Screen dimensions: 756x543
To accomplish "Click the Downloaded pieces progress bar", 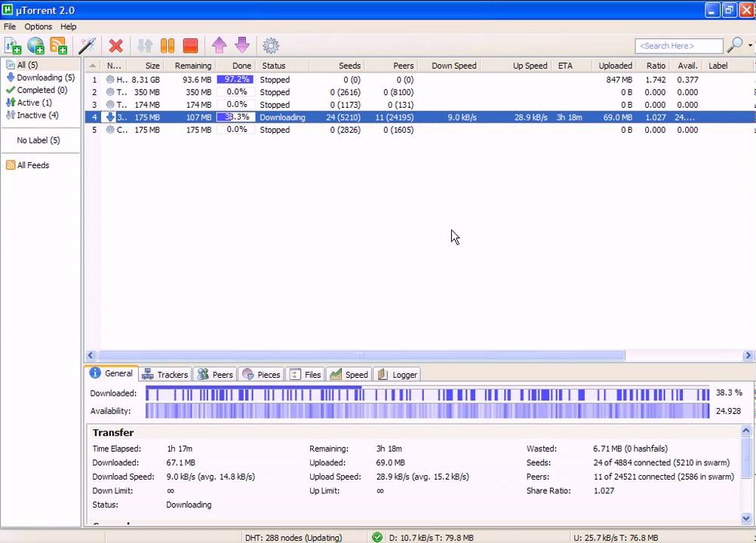I will coord(426,394).
